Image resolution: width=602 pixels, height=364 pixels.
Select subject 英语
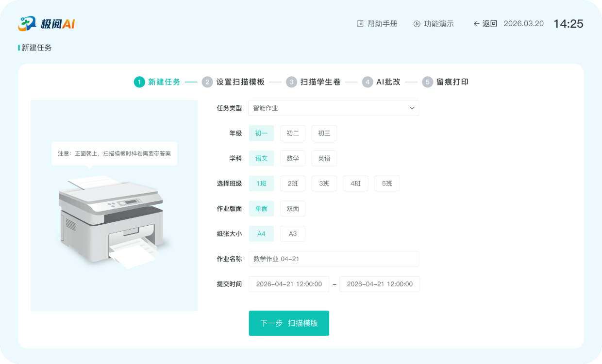pyautogui.click(x=324, y=158)
